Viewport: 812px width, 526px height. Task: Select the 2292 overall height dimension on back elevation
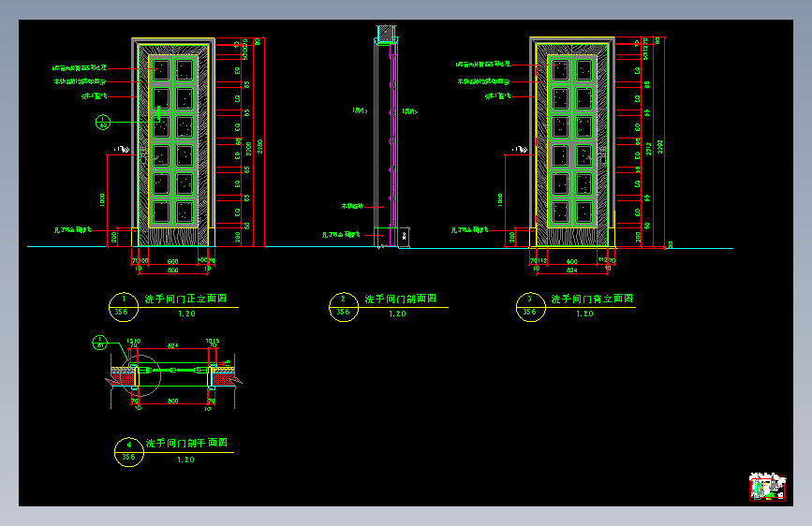coord(659,147)
